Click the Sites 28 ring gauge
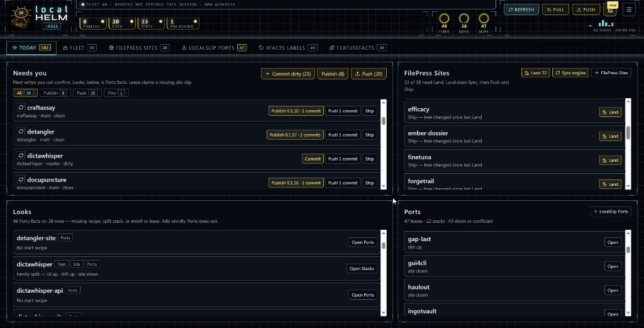 (464, 18)
